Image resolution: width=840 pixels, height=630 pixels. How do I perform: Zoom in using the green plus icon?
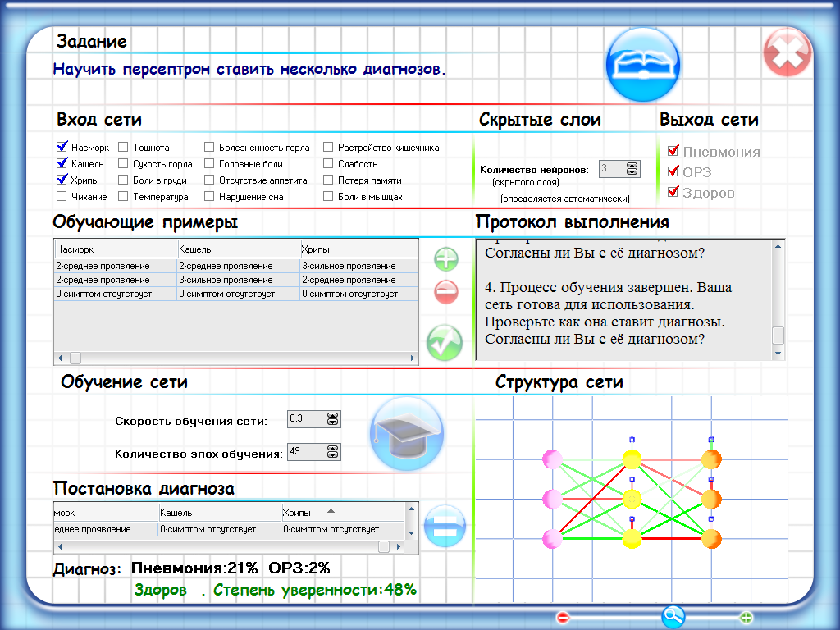tap(746, 617)
